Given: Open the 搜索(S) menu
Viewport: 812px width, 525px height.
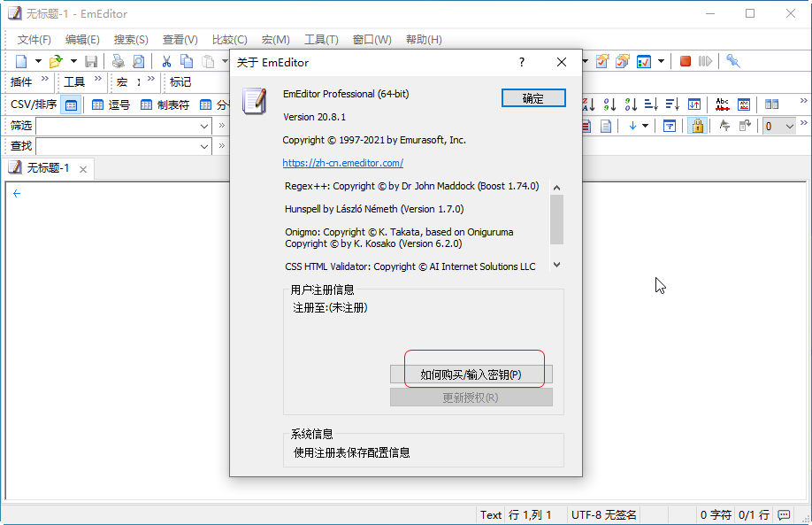Looking at the screenshot, I should (x=131, y=40).
